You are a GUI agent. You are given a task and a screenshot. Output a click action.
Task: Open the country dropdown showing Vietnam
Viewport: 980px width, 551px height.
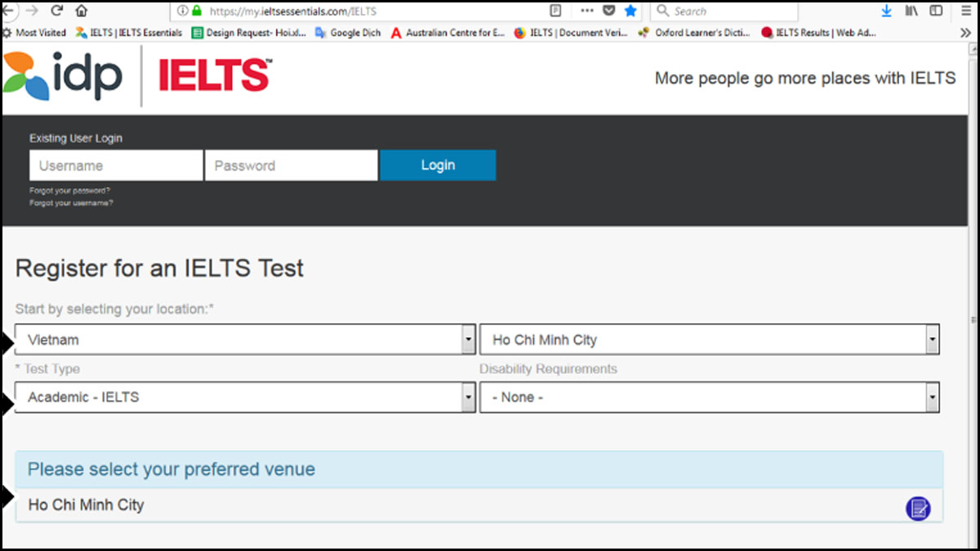[x=468, y=339]
